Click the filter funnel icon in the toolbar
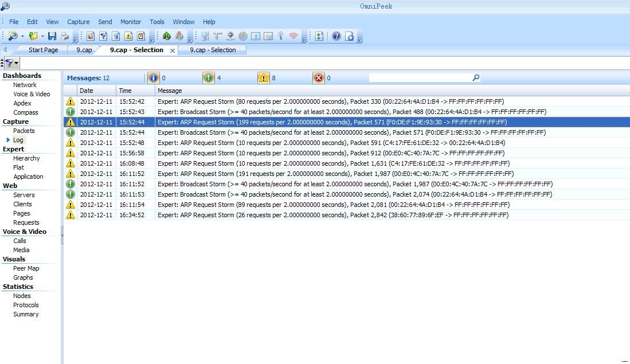The height and width of the screenshot is (364, 630). (x=103, y=36)
